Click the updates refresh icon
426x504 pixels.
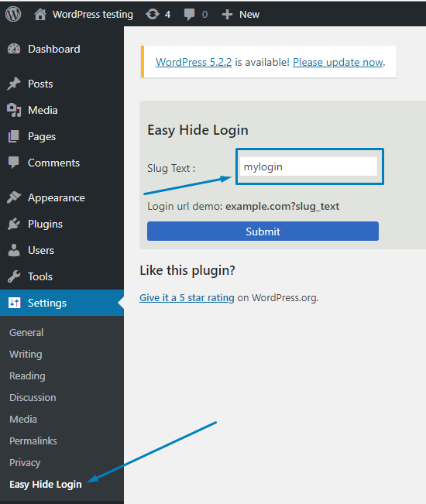point(153,14)
